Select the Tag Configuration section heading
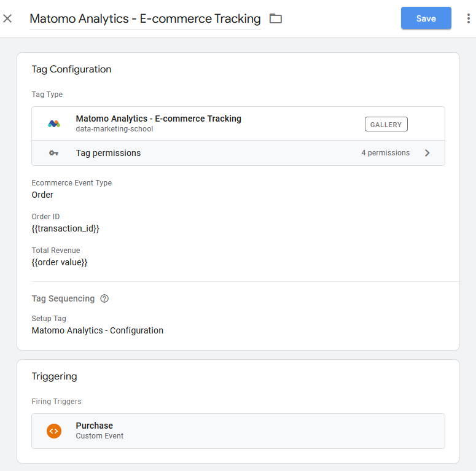The height and width of the screenshot is (471, 476). pyautogui.click(x=71, y=69)
